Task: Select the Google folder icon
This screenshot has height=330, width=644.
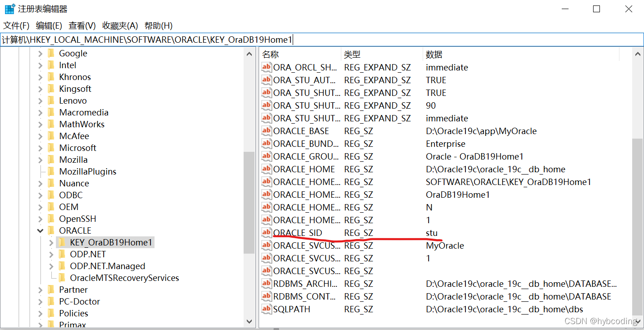Action: tap(51, 53)
